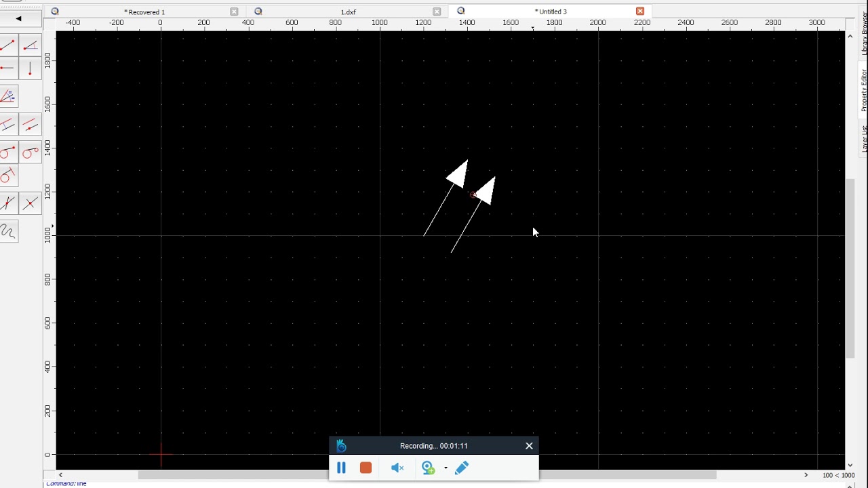Select the Line from Angle tool
The height and width of the screenshot is (488, 868).
31,45
